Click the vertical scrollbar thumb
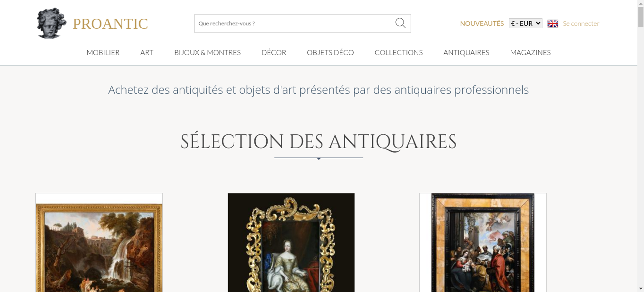Image resolution: width=644 pixels, height=292 pixels. [641, 17]
